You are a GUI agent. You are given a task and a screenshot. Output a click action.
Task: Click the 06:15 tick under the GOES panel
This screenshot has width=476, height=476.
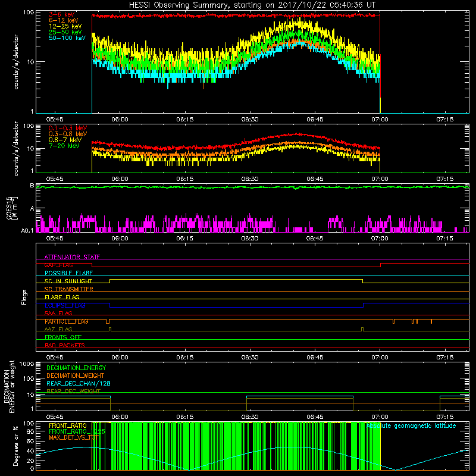pyautogui.click(x=184, y=239)
